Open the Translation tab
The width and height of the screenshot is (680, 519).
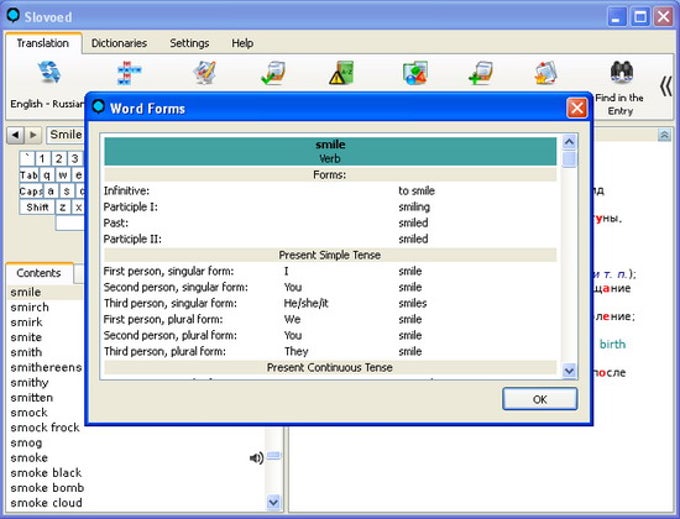43,43
